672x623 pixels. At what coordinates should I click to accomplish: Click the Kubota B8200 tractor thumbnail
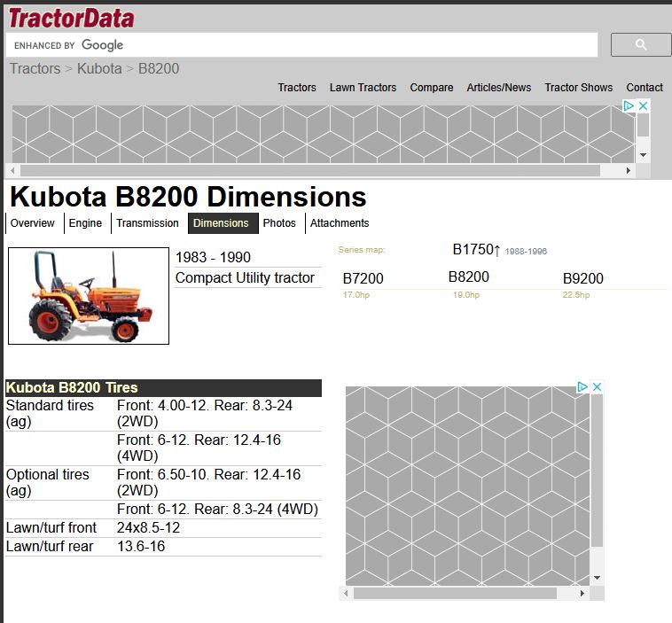tap(89, 296)
